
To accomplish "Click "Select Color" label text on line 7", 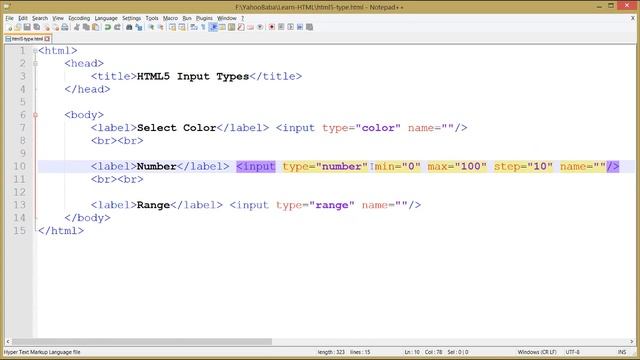I will pyautogui.click(x=176, y=128).
